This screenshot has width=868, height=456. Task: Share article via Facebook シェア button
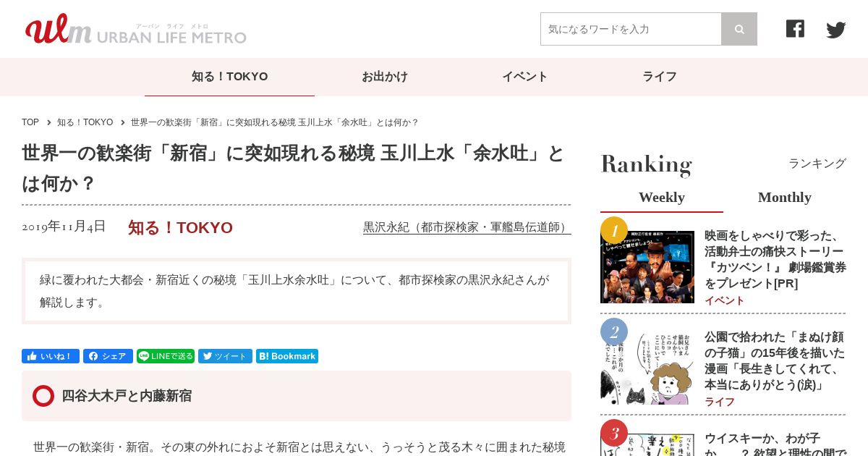(x=108, y=356)
